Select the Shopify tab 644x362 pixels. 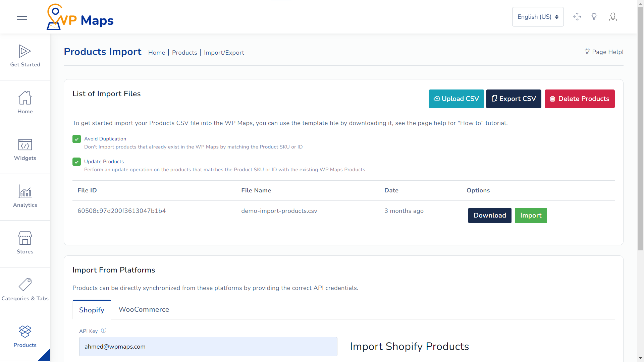click(92, 310)
